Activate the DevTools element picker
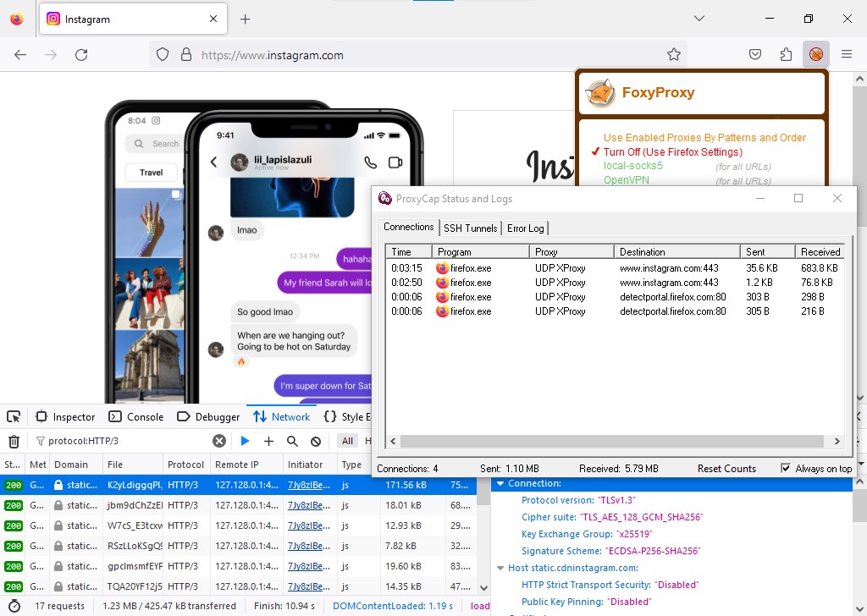867x616 pixels. [x=14, y=416]
